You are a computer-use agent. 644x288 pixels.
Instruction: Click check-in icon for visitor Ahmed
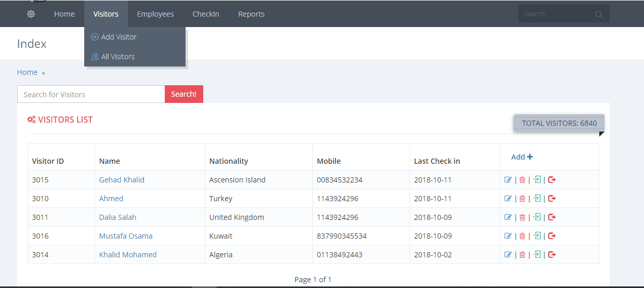(537, 199)
